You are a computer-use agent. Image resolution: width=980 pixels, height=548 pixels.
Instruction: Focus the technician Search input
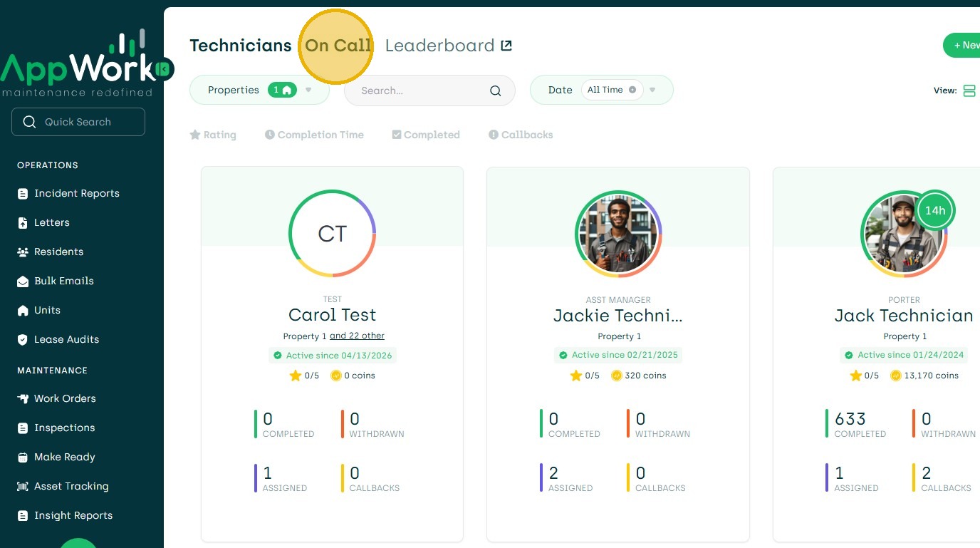click(429, 91)
